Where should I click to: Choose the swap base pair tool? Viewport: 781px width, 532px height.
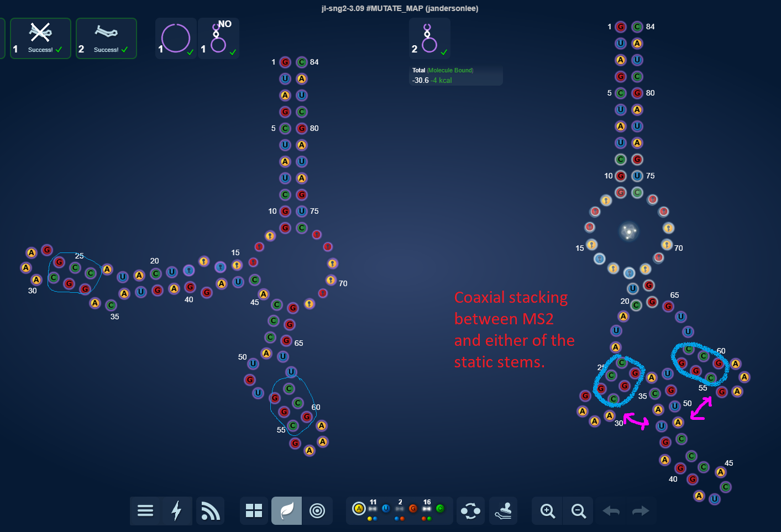coord(470,510)
